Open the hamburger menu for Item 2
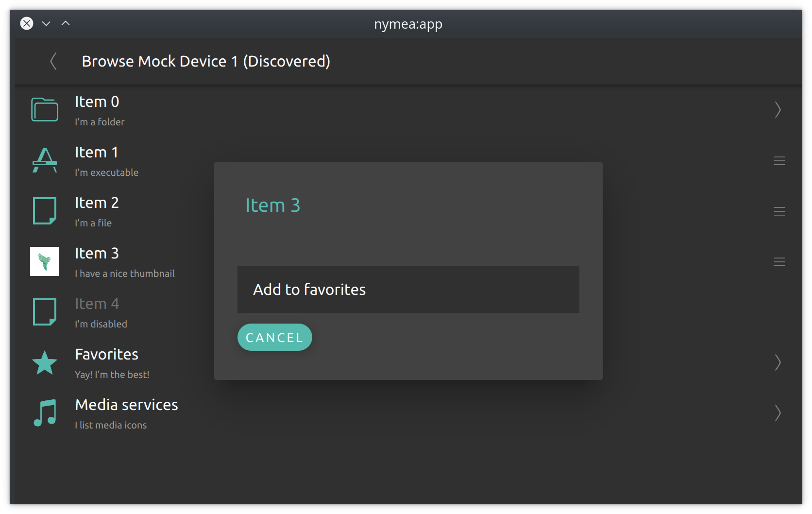The image size is (812, 514). pos(779,211)
